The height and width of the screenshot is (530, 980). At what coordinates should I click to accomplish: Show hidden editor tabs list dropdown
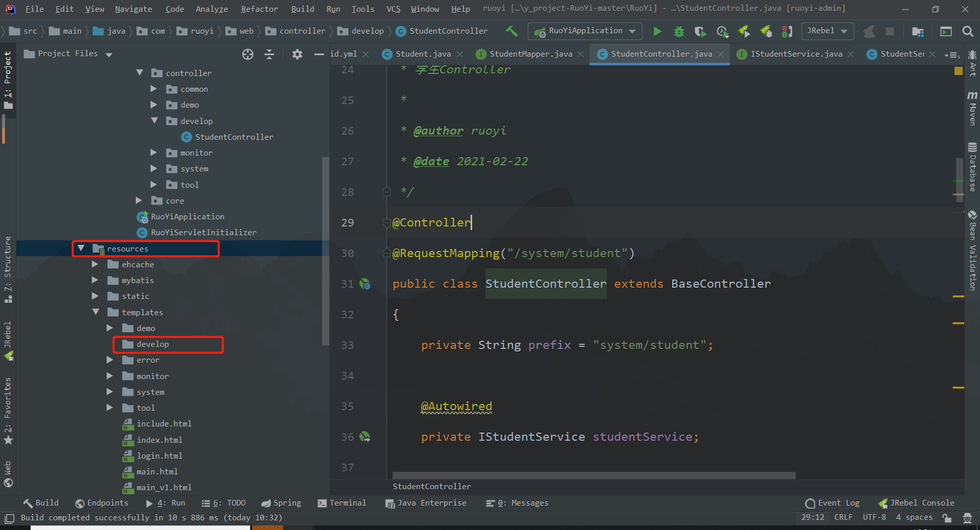click(x=952, y=55)
